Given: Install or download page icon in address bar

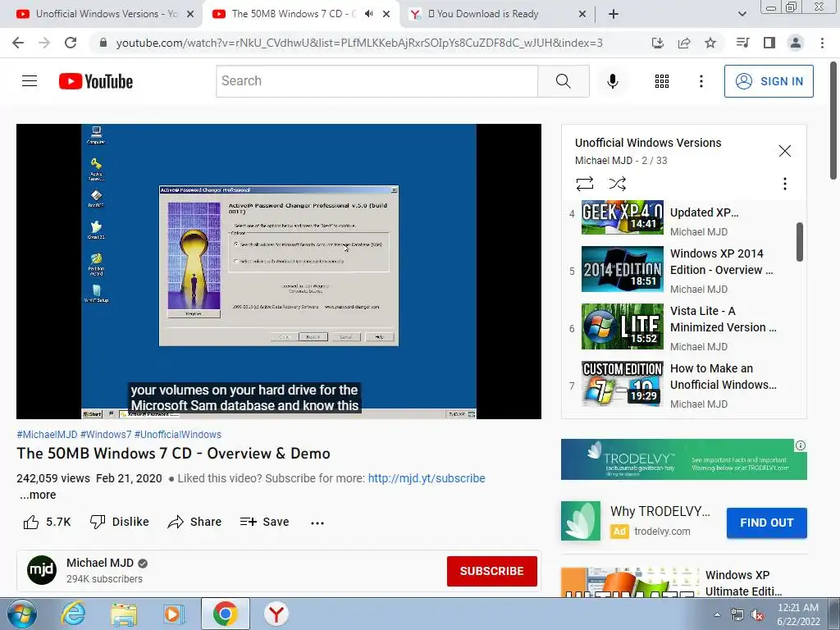Looking at the screenshot, I should (x=657, y=43).
